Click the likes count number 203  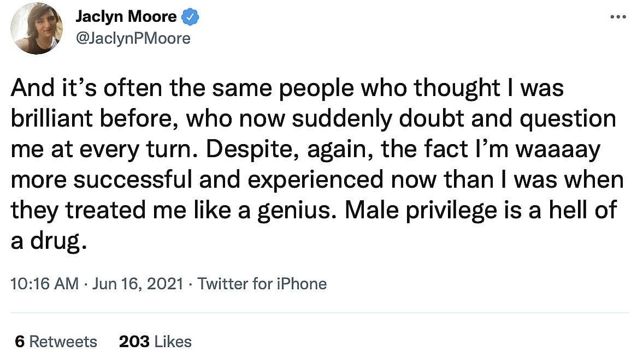coord(134,342)
